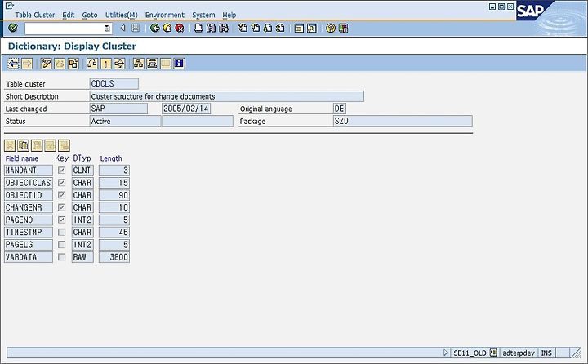Click the SAP menu icon in title bar
Viewport: 588px width, 364px height.
click(x=9, y=6)
